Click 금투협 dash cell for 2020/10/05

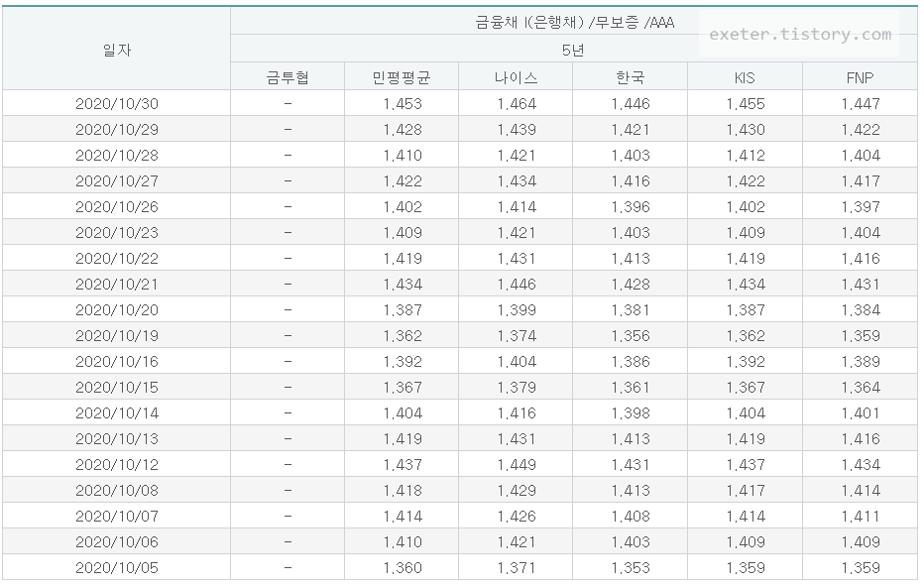click(288, 568)
